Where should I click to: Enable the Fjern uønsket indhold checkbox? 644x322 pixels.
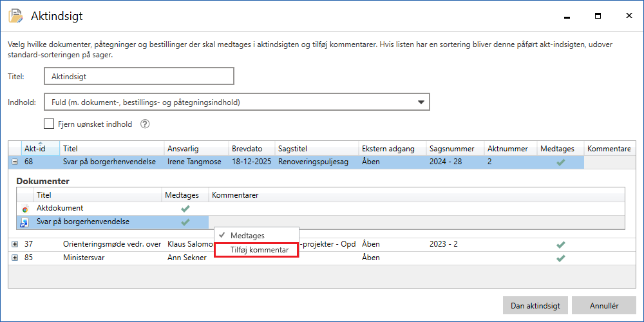[x=49, y=124]
